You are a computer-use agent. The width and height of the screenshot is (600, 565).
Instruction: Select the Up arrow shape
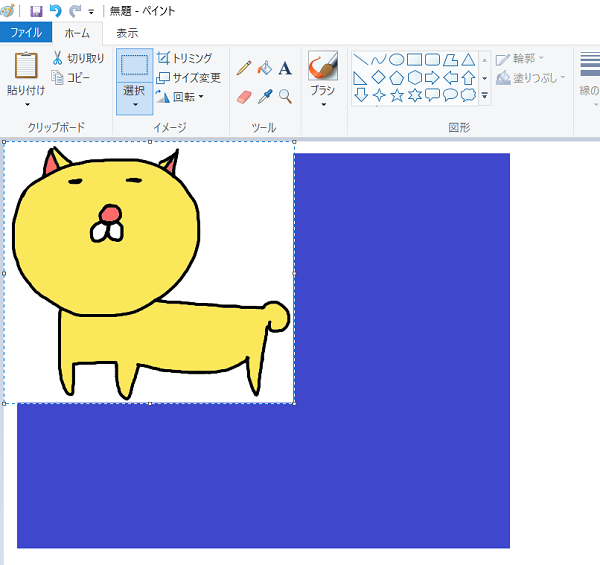[x=468, y=78]
